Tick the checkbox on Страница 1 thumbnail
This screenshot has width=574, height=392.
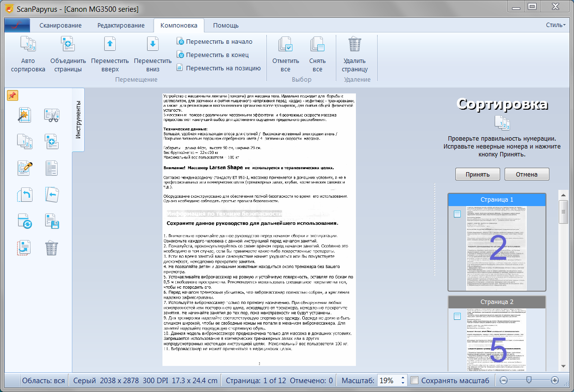[457, 214]
